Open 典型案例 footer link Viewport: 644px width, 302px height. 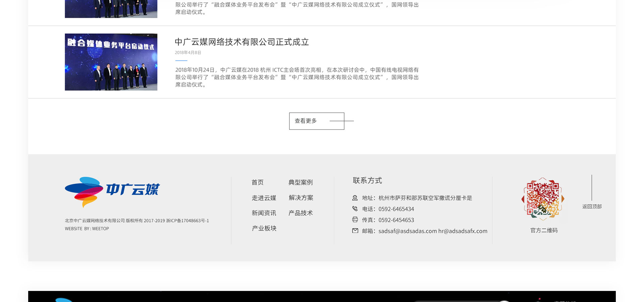click(x=301, y=182)
